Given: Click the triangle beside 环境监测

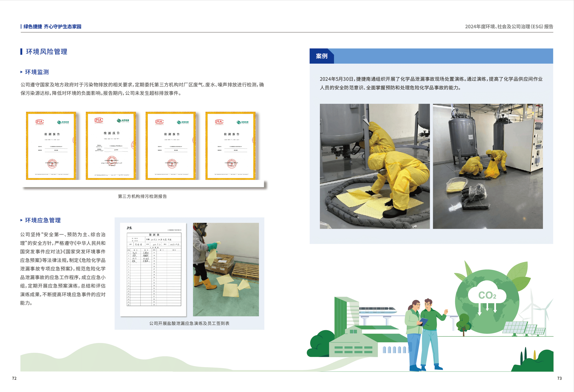Looking at the screenshot, I should click(x=21, y=72).
